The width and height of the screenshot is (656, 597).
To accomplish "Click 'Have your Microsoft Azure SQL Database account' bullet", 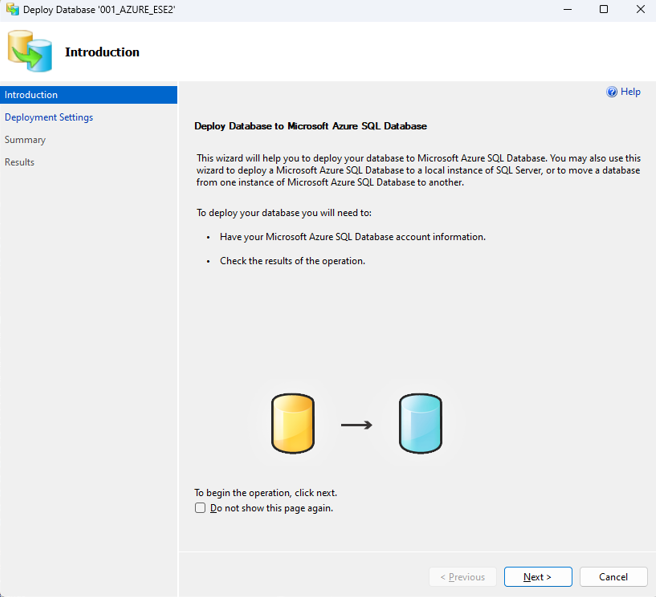I will [x=353, y=237].
